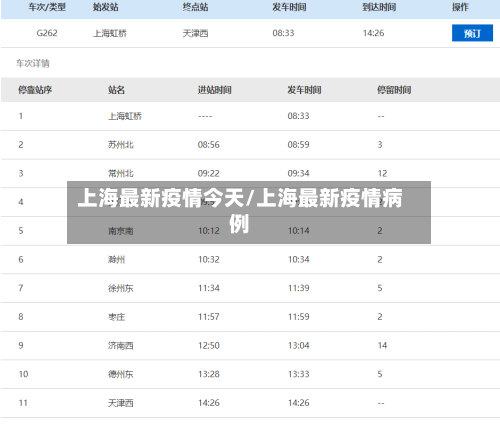Select the 徐州东 station name
Screen dimensions: 500x425
(x=121, y=288)
